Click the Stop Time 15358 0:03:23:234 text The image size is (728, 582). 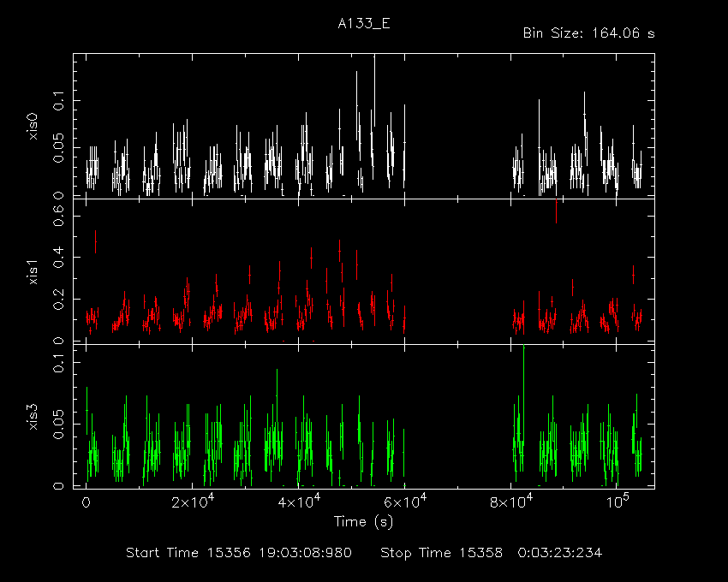pos(492,553)
